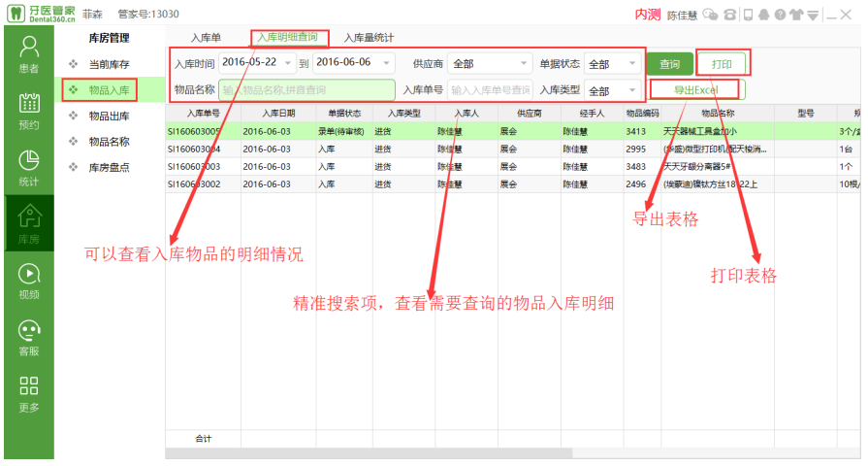The height and width of the screenshot is (466, 868).
Task: Click the green 查询 query button
Action: pos(670,64)
